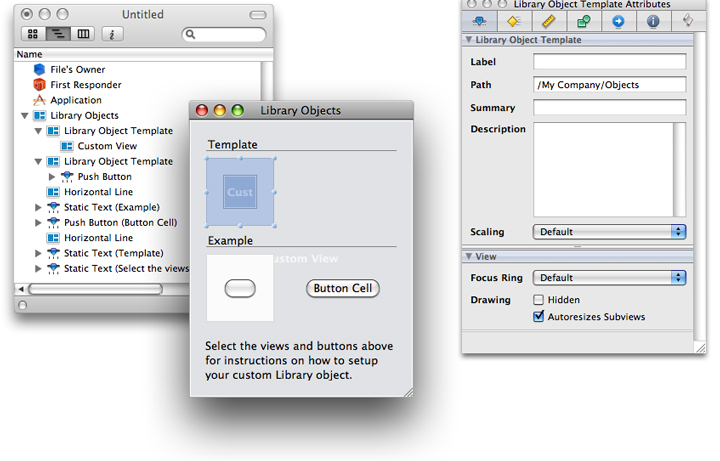The width and height of the screenshot is (720, 461).
Task: Click the Example label in Library Objects window
Action: point(230,241)
